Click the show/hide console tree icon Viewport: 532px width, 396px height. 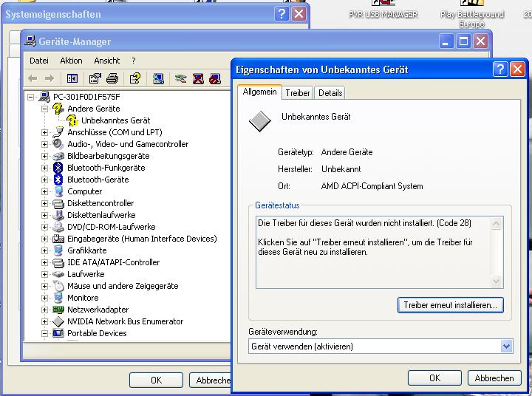click(72, 78)
